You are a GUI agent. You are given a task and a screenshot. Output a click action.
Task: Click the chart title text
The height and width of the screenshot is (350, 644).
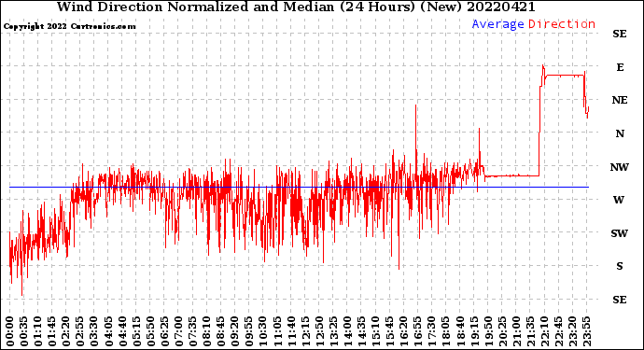(296, 7)
